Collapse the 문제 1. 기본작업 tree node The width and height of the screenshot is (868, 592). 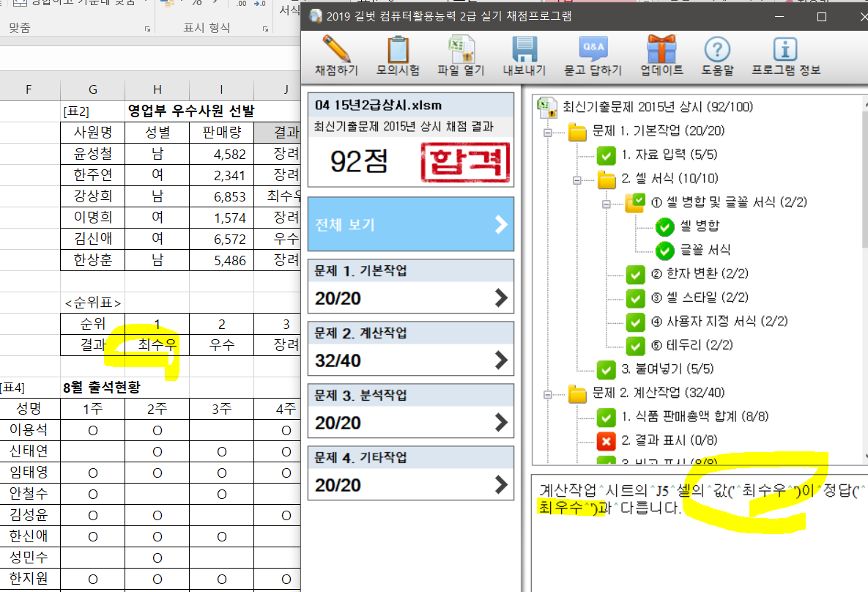(x=548, y=132)
